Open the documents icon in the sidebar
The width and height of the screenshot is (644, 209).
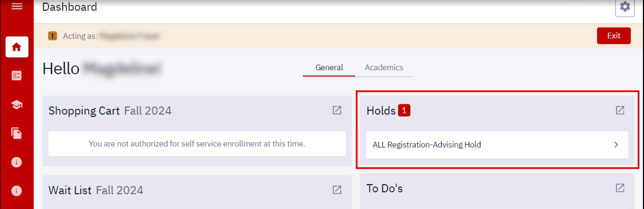(17, 133)
